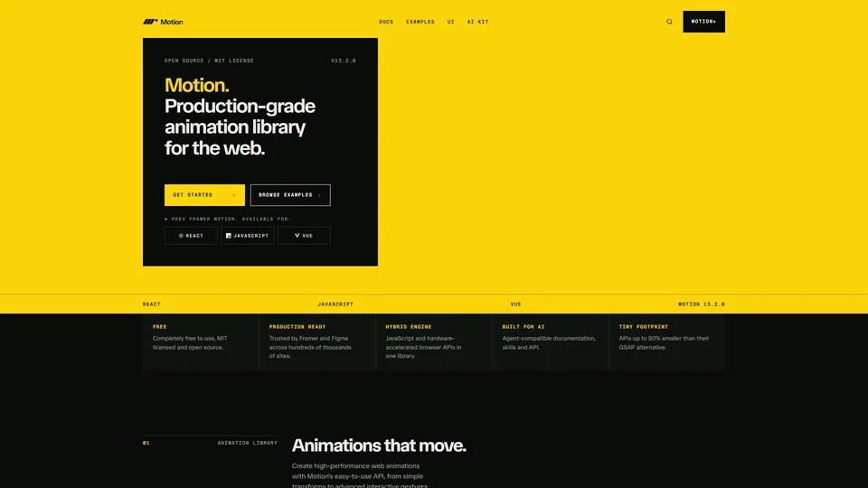This screenshot has height=488, width=868.
Task: Click the MOTION+ button
Action: 703,22
